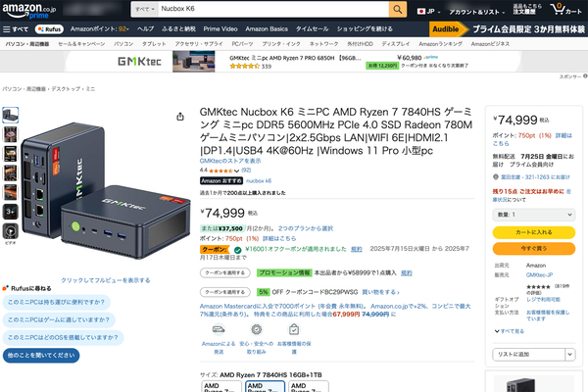Apply the 5% OFF coupon code toggle
Screen dimensions: 588x392
pyautogui.click(x=225, y=292)
